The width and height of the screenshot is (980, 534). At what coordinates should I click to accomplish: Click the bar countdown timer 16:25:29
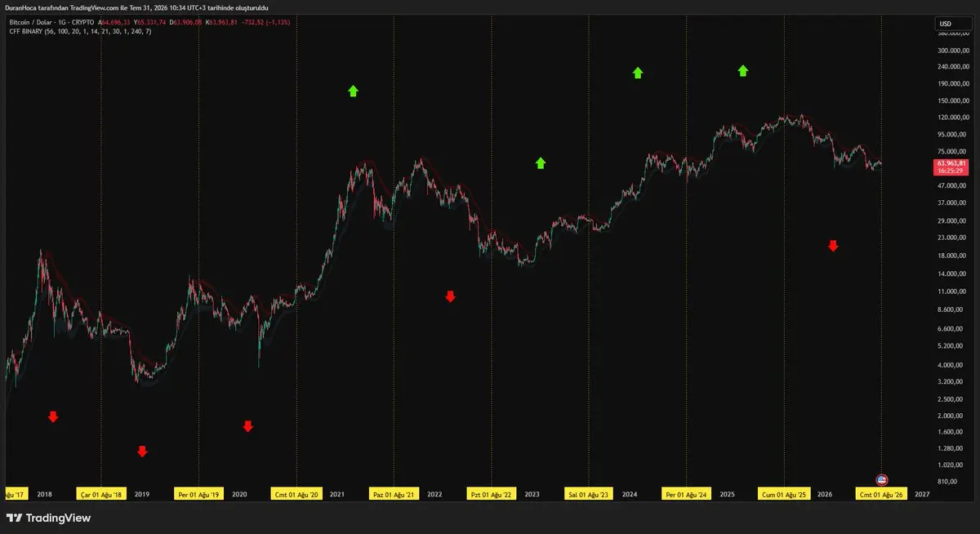point(951,171)
